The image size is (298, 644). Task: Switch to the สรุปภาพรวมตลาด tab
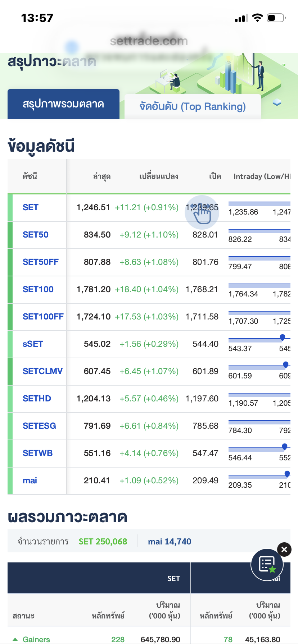click(63, 104)
